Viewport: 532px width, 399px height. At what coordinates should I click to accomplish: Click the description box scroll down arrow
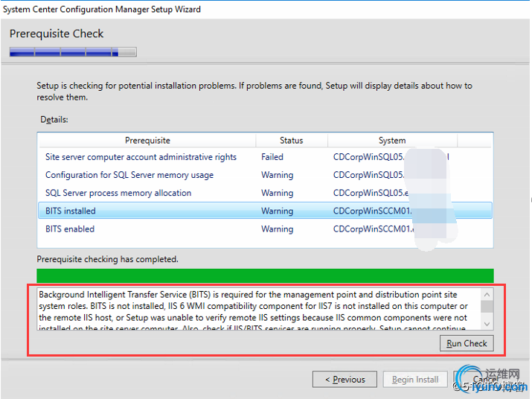(487, 324)
